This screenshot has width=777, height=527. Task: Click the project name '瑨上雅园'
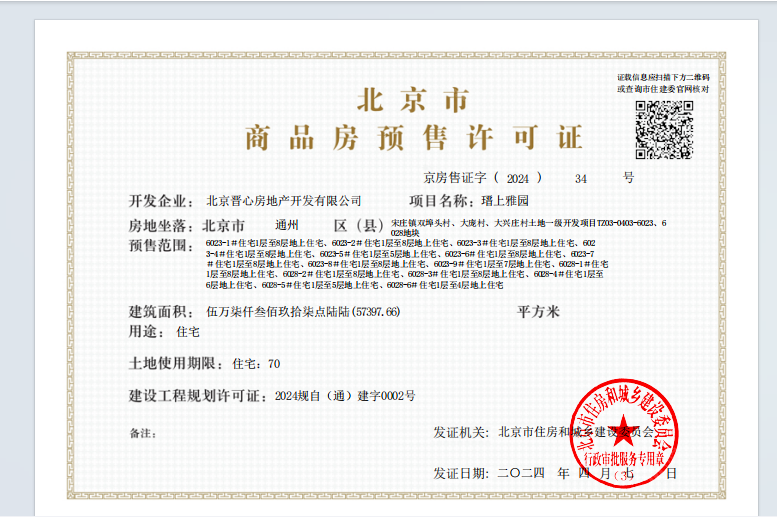pos(504,201)
